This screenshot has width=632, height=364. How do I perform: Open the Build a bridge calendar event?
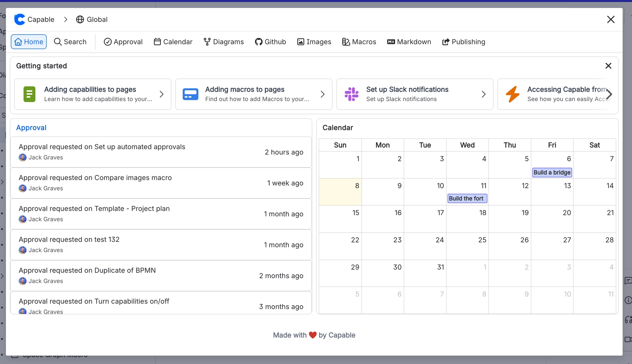pyautogui.click(x=552, y=172)
